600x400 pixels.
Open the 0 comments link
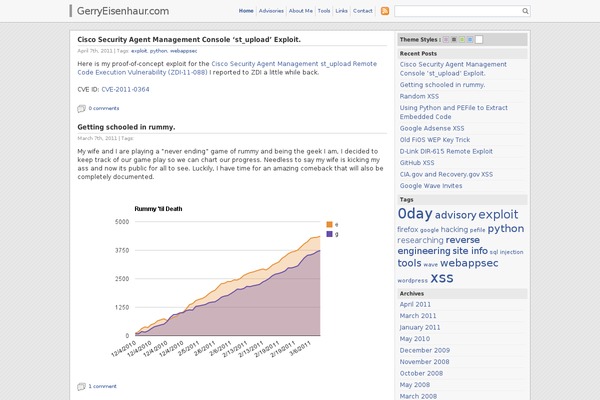click(x=104, y=108)
